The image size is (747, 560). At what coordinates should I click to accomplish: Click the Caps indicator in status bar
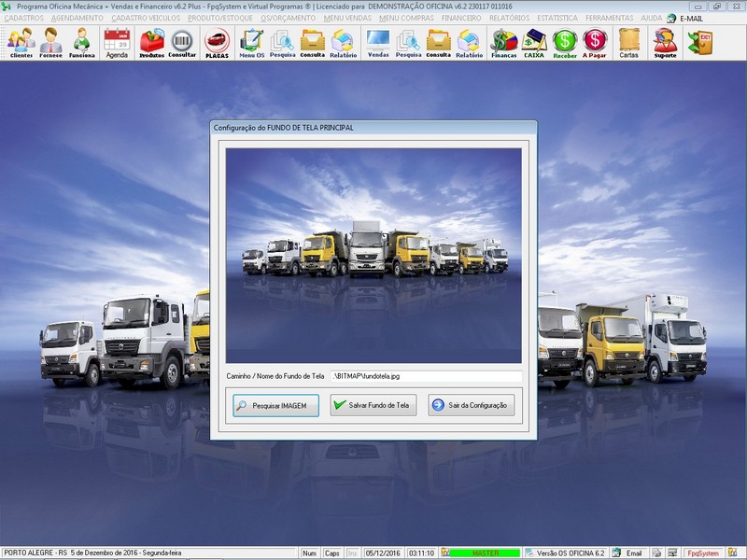pos(331,553)
